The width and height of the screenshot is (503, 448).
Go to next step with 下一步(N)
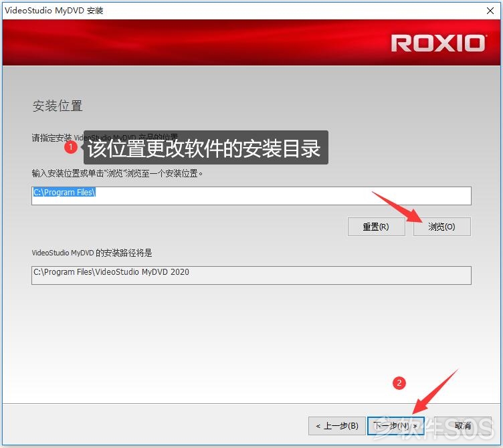tap(395, 425)
